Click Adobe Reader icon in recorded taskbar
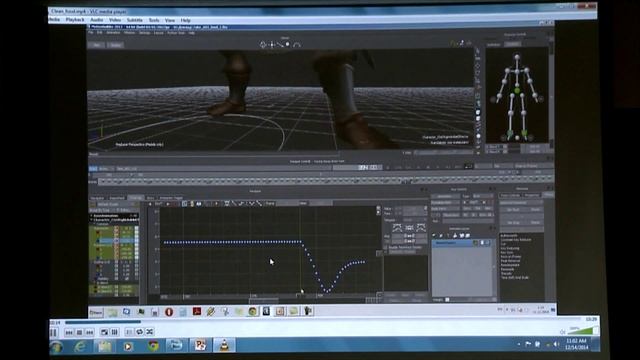The image size is (640, 360). [x=197, y=312]
